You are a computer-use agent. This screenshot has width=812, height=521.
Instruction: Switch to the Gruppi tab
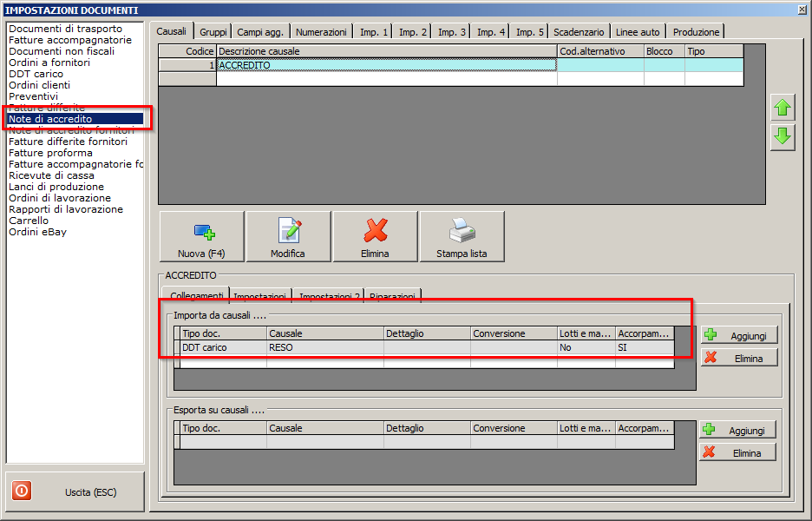click(213, 31)
